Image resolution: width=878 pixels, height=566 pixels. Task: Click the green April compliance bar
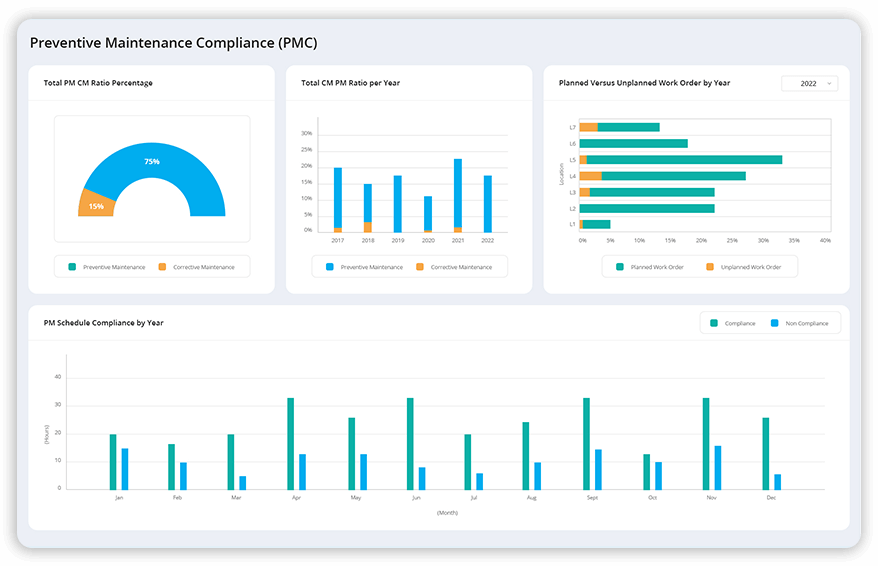(x=291, y=443)
